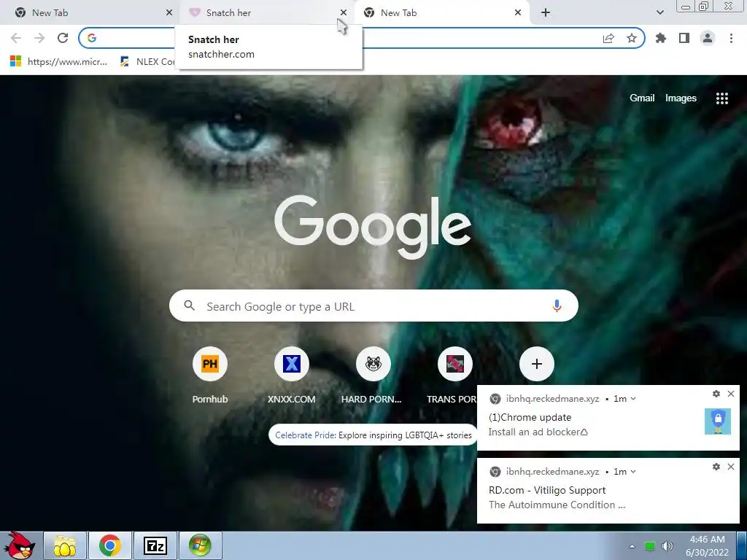Open the add shortcut plus tile

pos(536,364)
